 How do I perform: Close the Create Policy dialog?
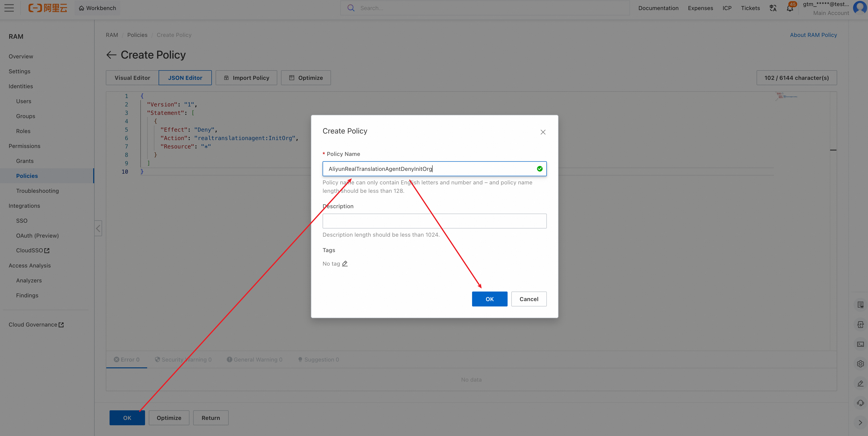(x=543, y=132)
